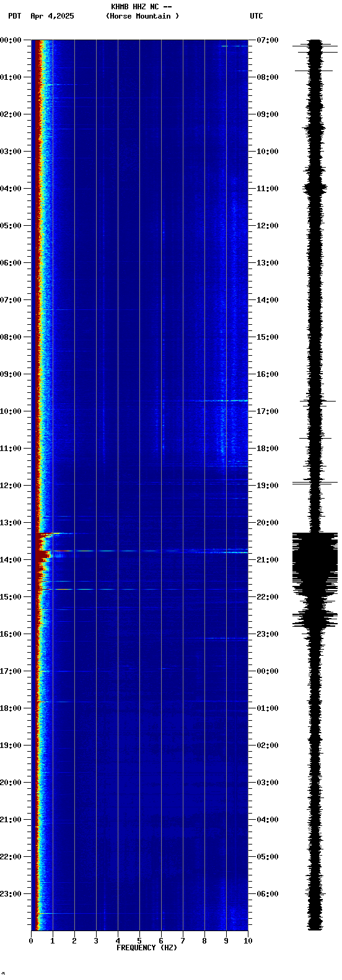Viewport: 342px width, 980px height.
Task: Click the UTC timezone label
Action: [x=256, y=16]
